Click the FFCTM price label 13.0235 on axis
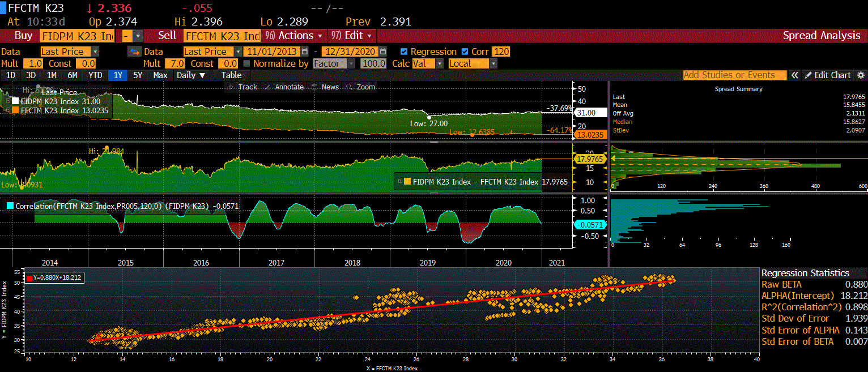Viewport: 868px width, 372px height. click(591, 135)
